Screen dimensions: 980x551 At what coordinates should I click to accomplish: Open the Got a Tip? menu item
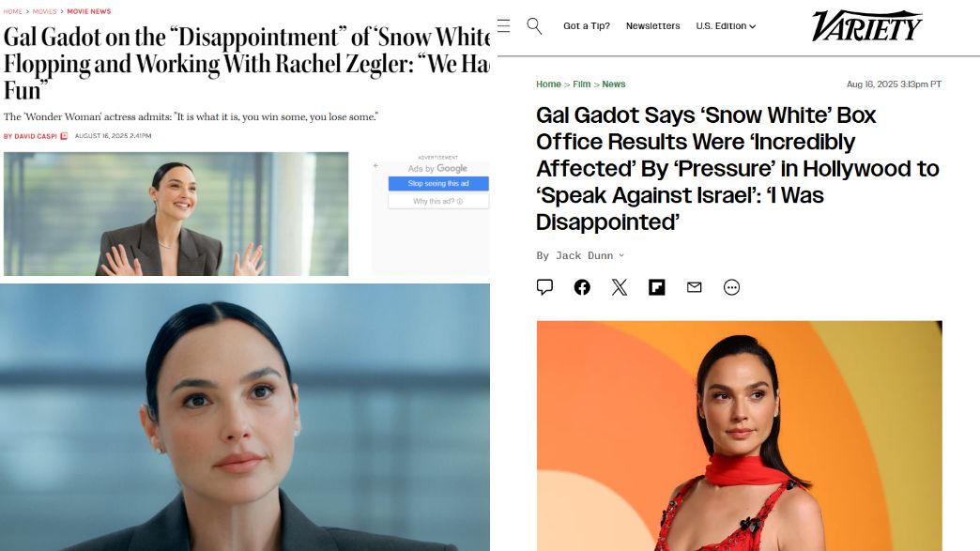coord(587,25)
